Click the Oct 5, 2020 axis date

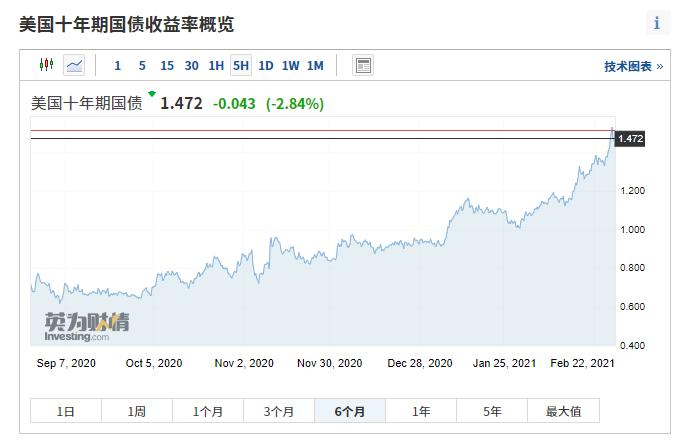[154, 363]
